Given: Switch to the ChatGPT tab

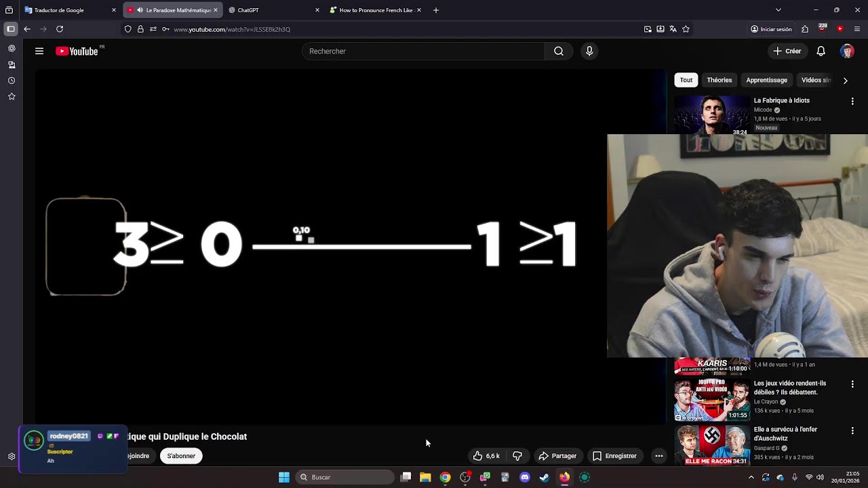Looking at the screenshot, I should (x=273, y=10).
